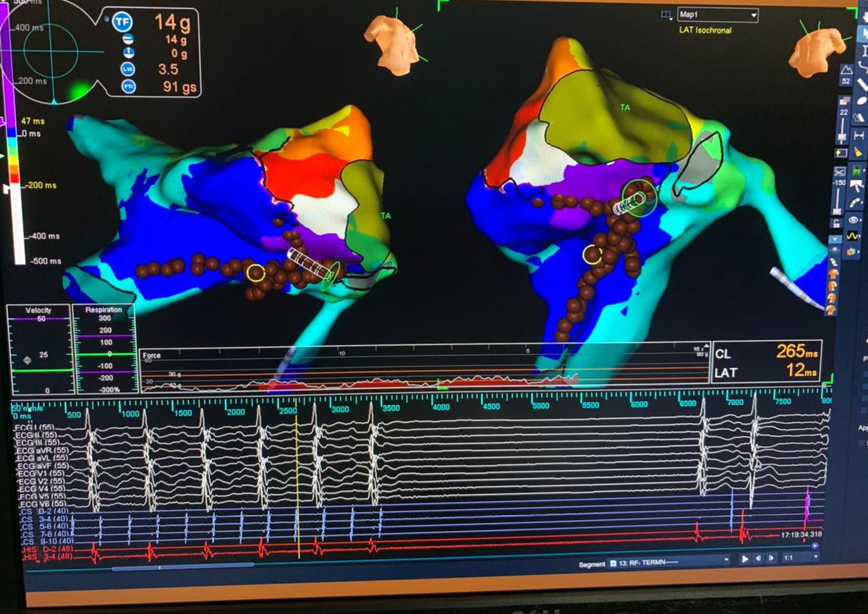This screenshot has width=868, height=614.
Task: Select the white ellipse area tool
Action: pos(861,101)
